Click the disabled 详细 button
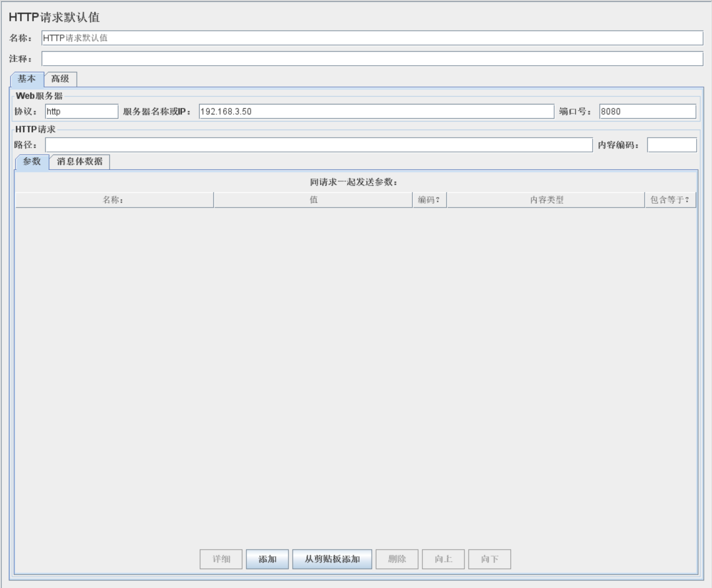 [x=221, y=559]
